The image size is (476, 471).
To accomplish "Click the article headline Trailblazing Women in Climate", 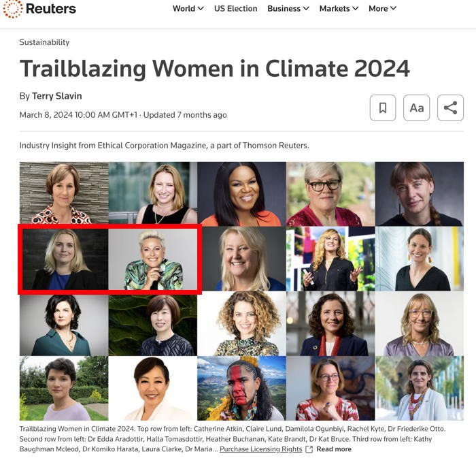I will (x=214, y=69).
